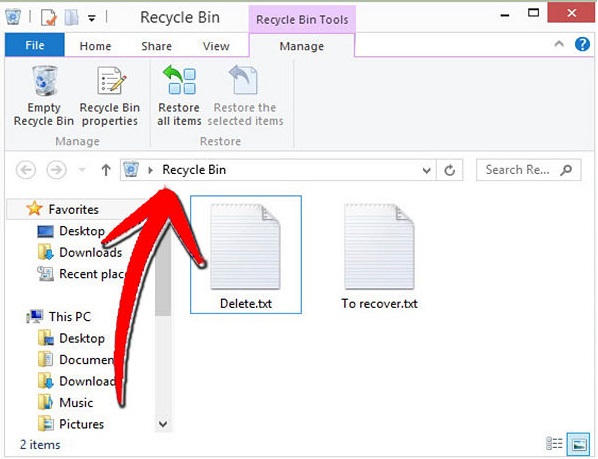
Task: Switch to the View ribbon tab
Action: coord(216,46)
